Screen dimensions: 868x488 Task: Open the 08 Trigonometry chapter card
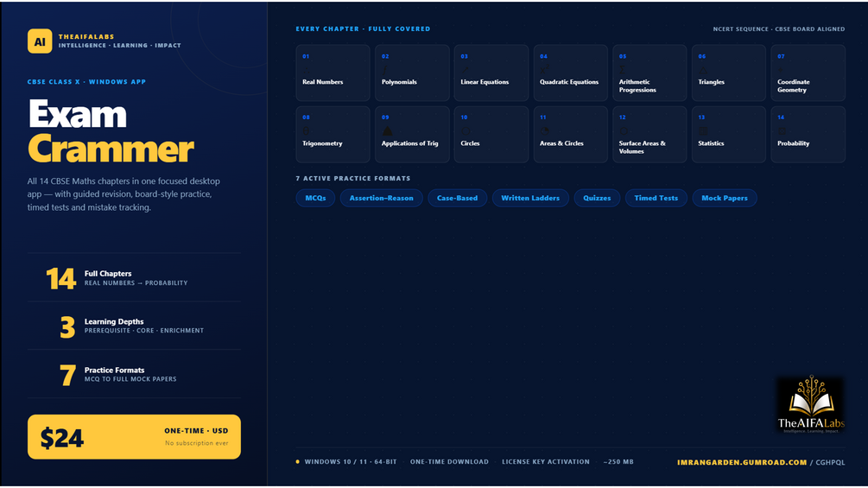(333, 135)
